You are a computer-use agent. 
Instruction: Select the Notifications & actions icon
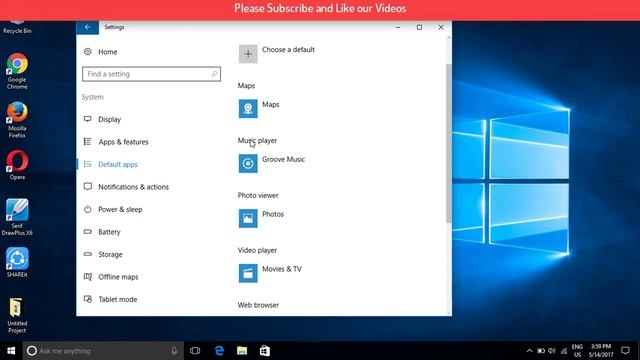[88, 187]
